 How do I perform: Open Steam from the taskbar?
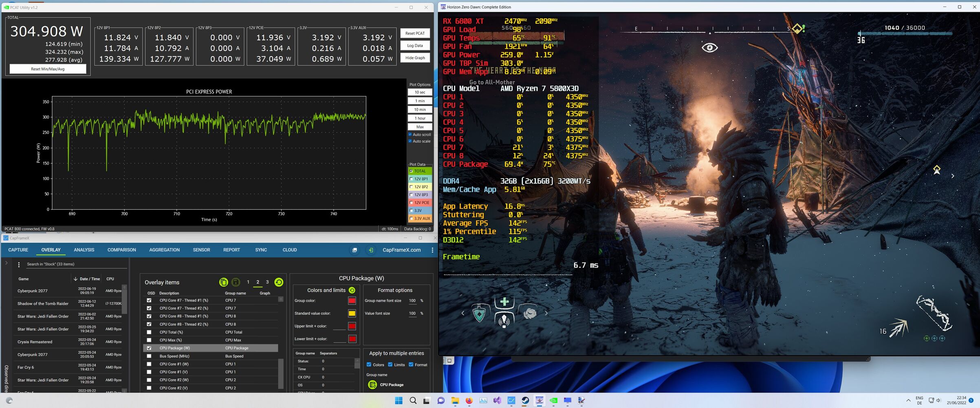(x=525, y=401)
